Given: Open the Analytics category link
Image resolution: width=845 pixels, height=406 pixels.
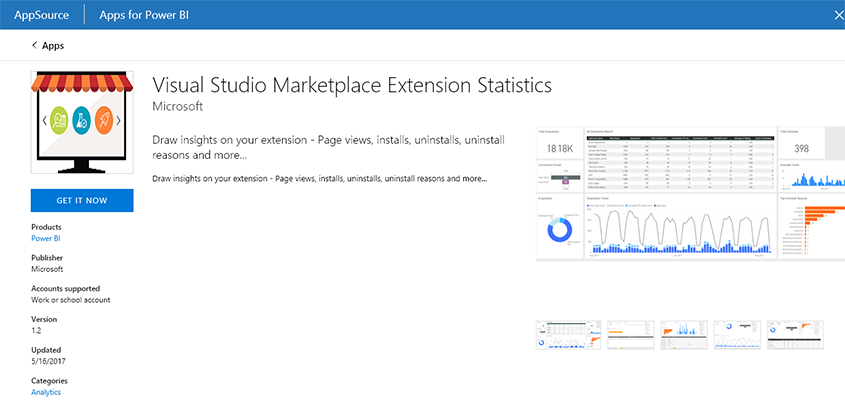Looking at the screenshot, I should [46, 392].
